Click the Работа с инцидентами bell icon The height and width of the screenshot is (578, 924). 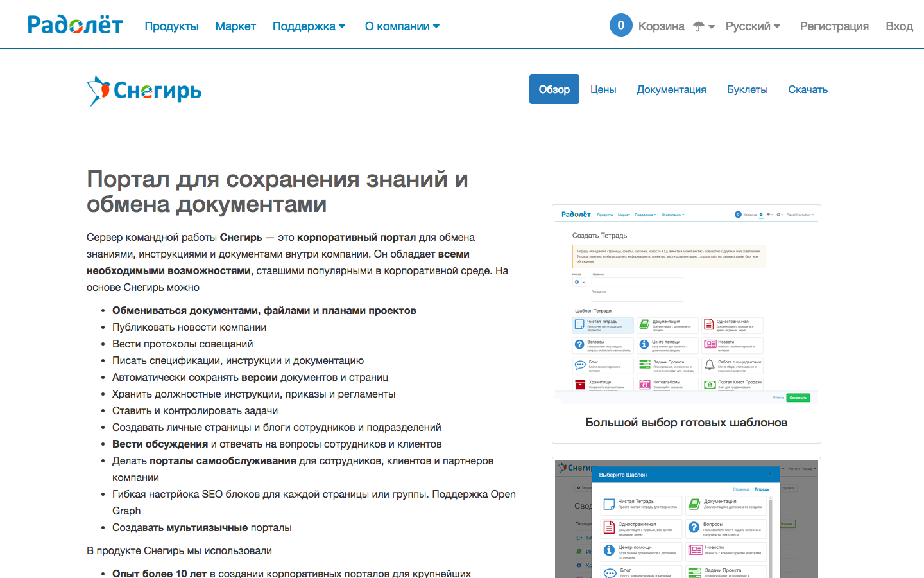point(710,364)
